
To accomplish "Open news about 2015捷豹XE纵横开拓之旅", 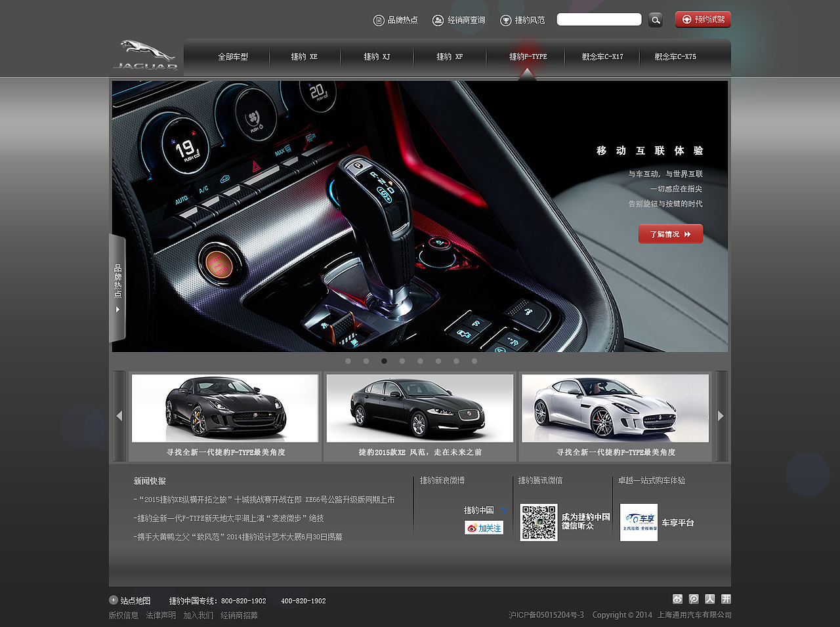I will tap(264, 500).
